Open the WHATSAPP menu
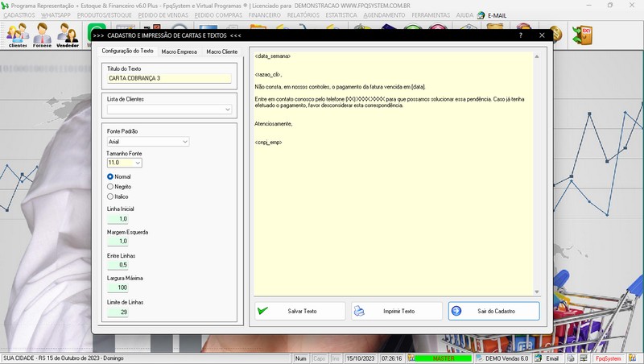 [x=56, y=15]
